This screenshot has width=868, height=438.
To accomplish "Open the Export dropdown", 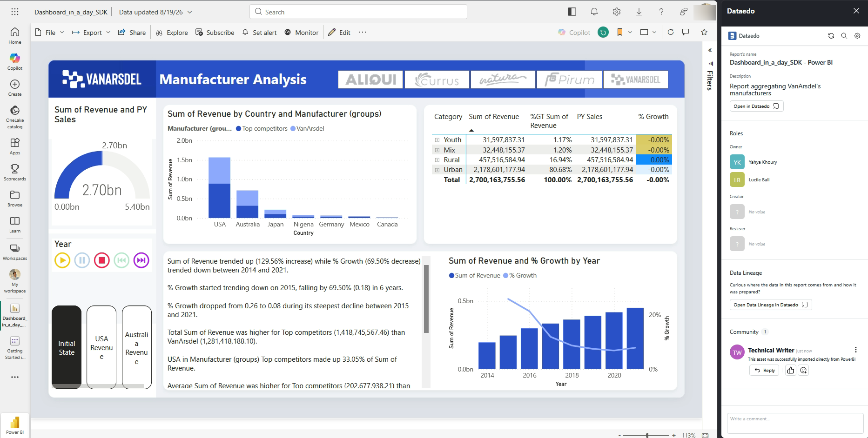I will coord(91,32).
